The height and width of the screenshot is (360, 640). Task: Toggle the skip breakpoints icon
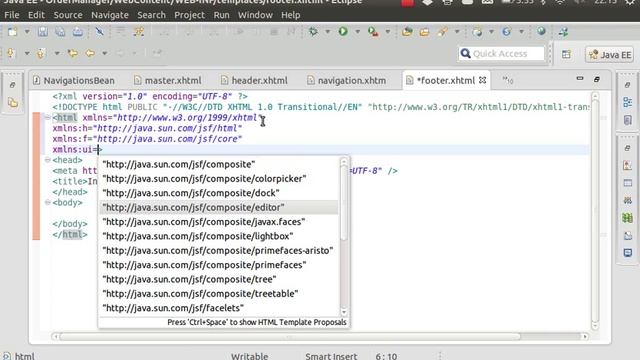click(99, 32)
